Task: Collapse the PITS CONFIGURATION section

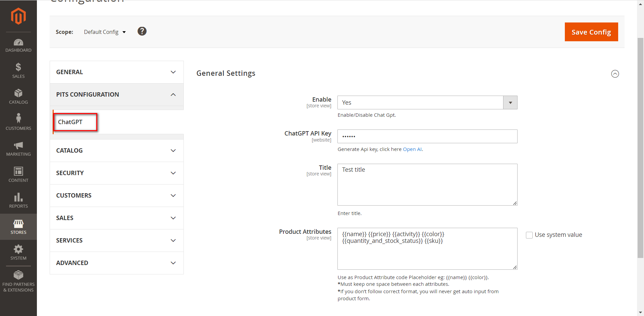Action: click(x=116, y=94)
